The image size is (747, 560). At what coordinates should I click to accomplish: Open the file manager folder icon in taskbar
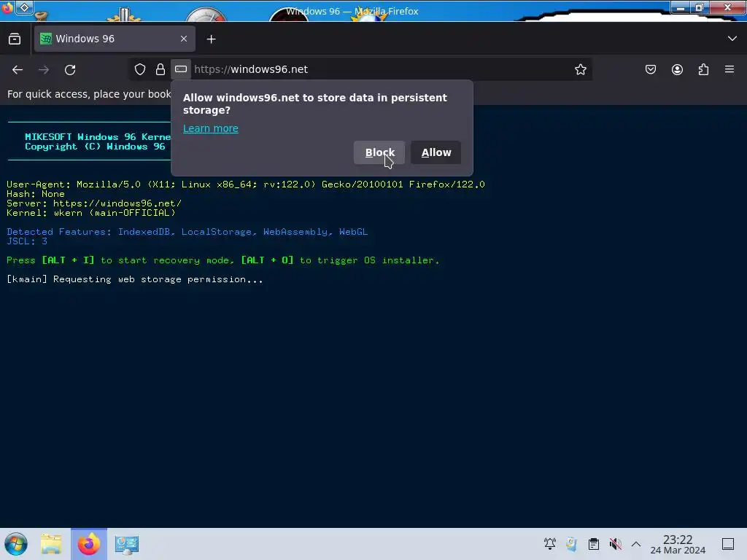(x=51, y=544)
